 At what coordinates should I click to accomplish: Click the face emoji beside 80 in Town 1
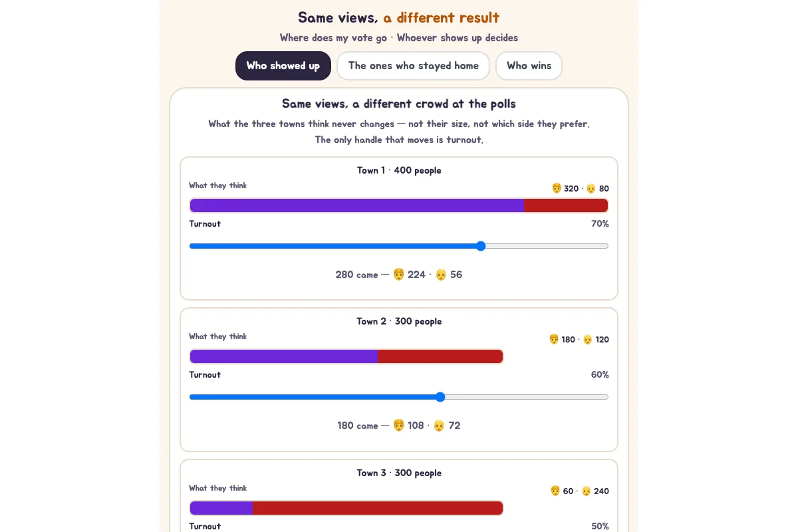[591, 188]
